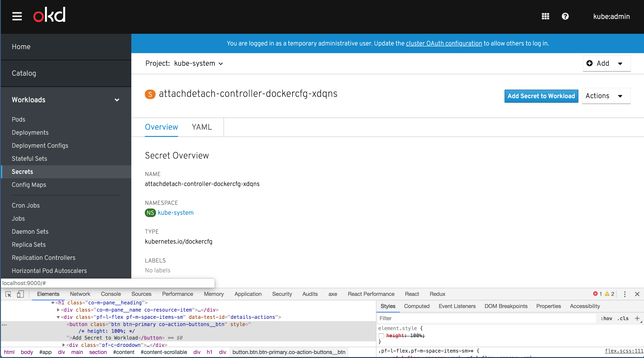The image size is (644, 358).
Task: Enable the height 100% style checkbox
Action: (381, 336)
